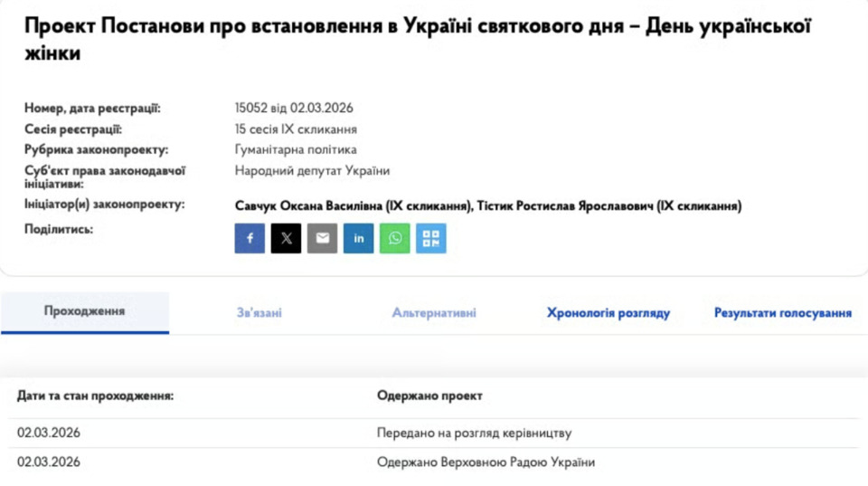View the Результати голосування tab
The image size is (868, 486).
[782, 313]
